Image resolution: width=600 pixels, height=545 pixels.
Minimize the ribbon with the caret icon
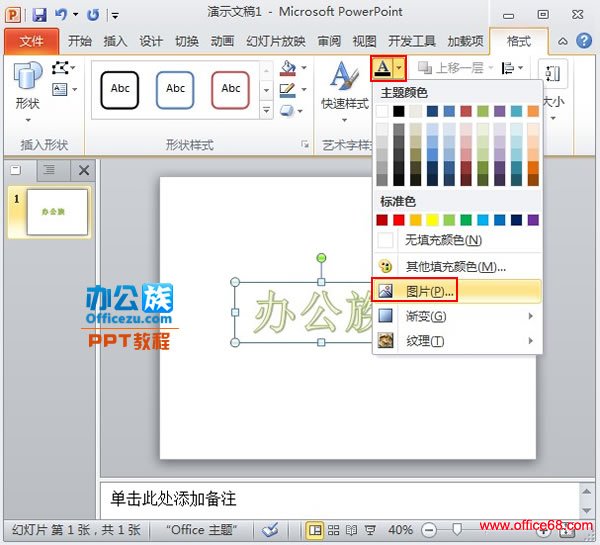point(562,41)
